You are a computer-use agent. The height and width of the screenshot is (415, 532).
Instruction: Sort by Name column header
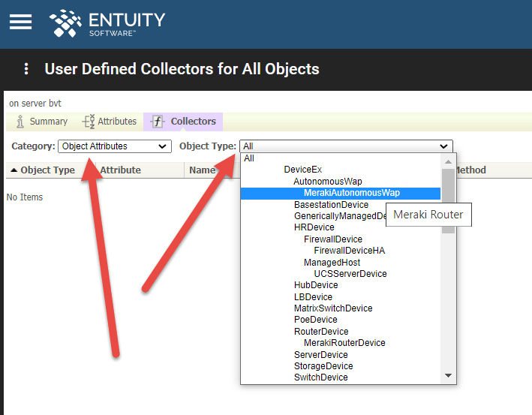202,170
